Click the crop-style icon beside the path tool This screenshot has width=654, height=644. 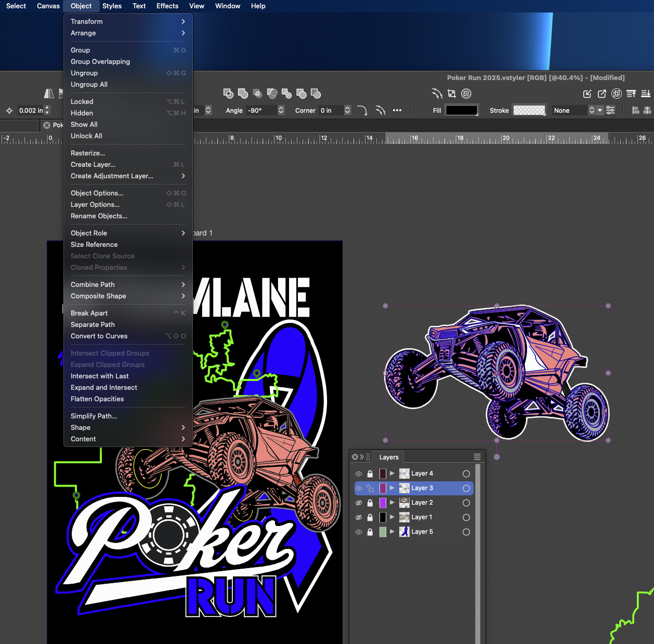click(x=451, y=94)
